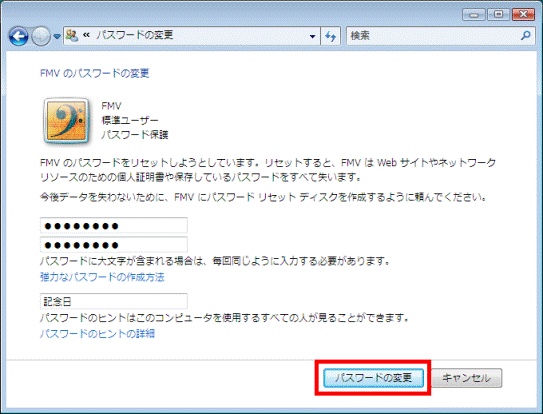The height and width of the screenshot is (414, 543).
Task: Click the 標準ユーザー account type text
Action: coord(130,120)
